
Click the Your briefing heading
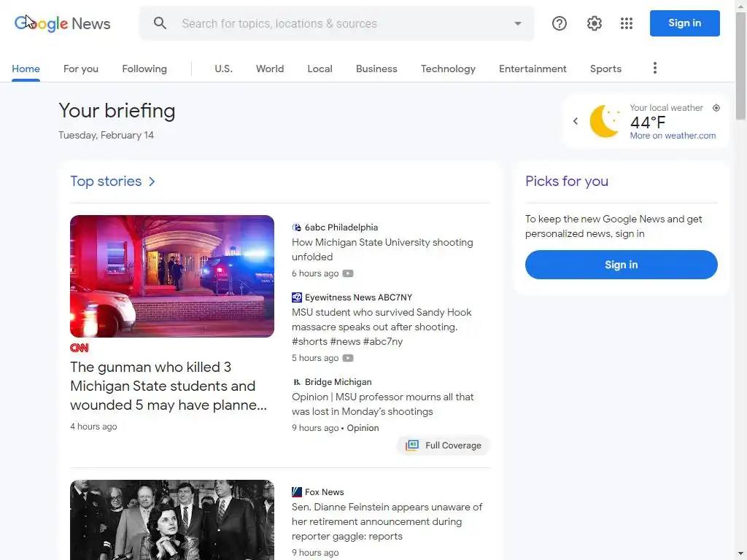(117, 111)
